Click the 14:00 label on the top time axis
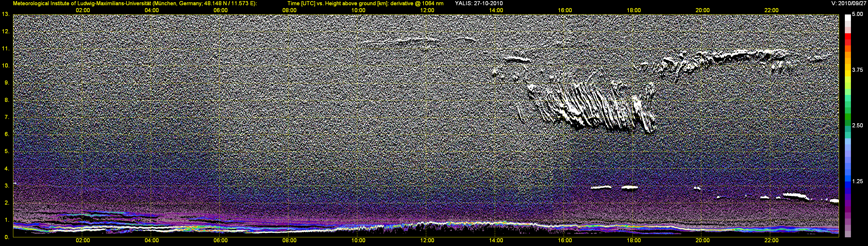This screenshot has height=246, width=868. point(496,10)
